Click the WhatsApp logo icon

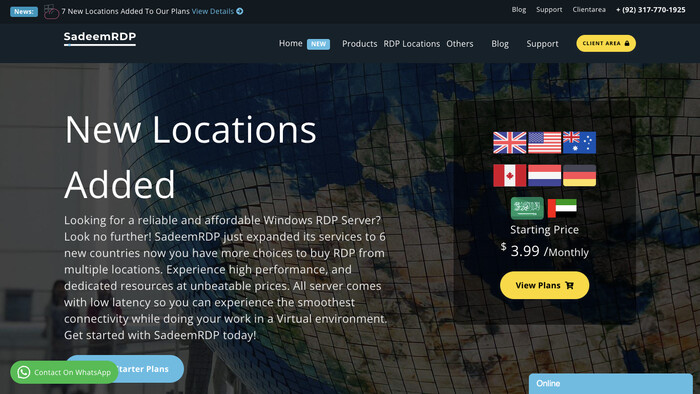24,372
